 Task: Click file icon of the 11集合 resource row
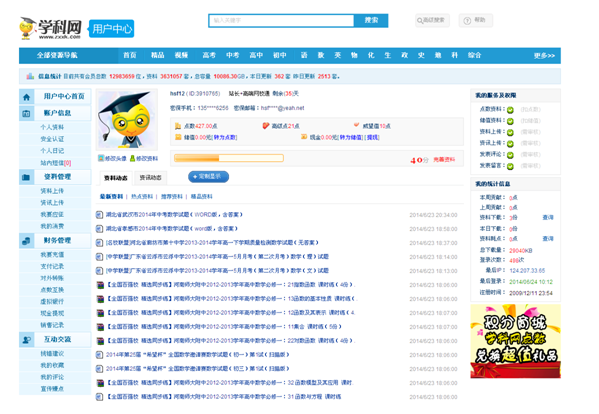click(x=100, y=327)
